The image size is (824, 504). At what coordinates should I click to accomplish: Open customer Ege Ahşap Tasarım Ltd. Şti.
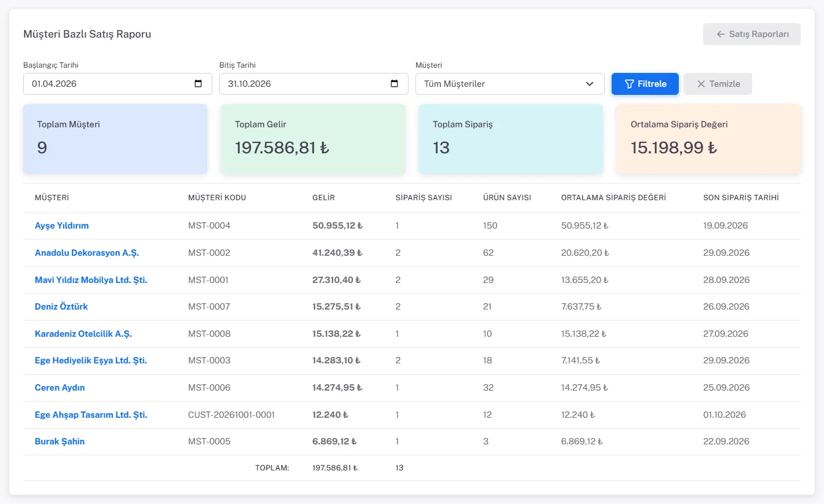[91, 415]
